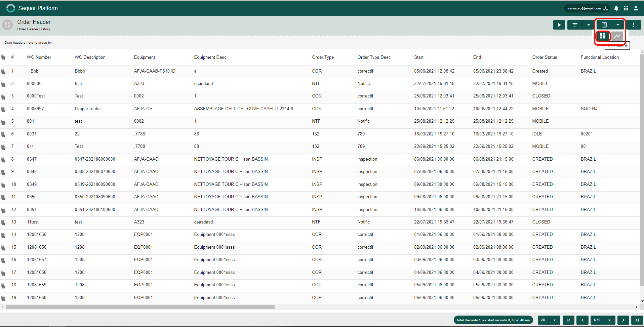Sort by the Equipment Desc column header
The height and width of the screenshot is (327, 644).
(210, 57)
